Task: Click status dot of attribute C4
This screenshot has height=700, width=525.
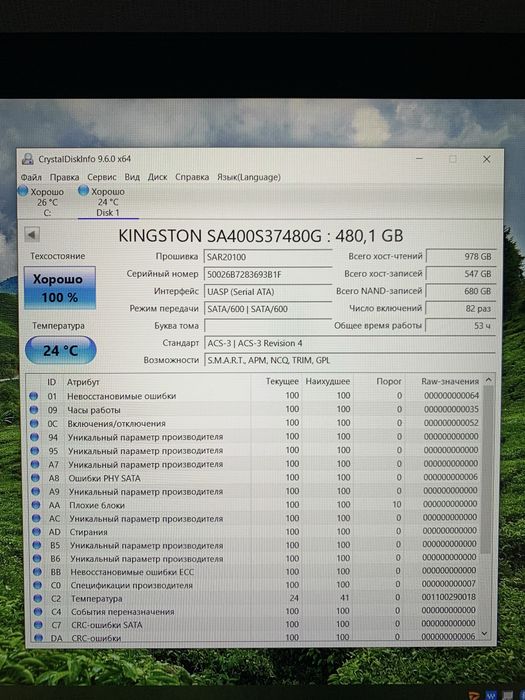Action: (x=38, y=612)
